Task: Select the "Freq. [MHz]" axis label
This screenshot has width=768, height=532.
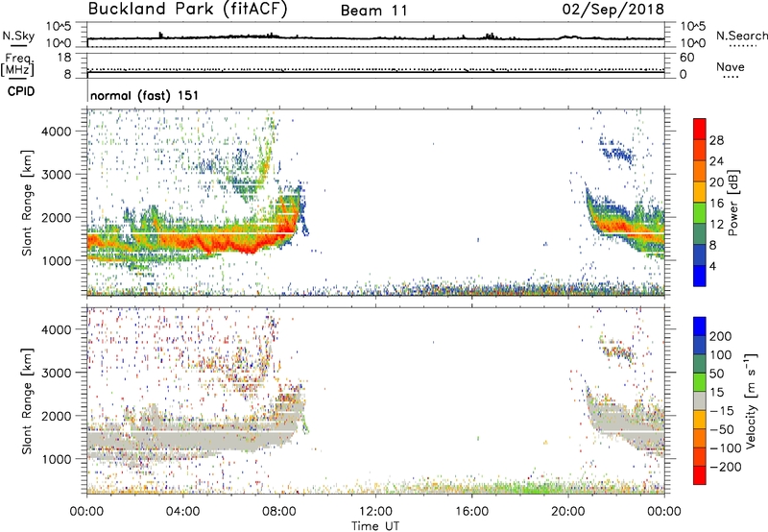Action: tap(17, 65)
